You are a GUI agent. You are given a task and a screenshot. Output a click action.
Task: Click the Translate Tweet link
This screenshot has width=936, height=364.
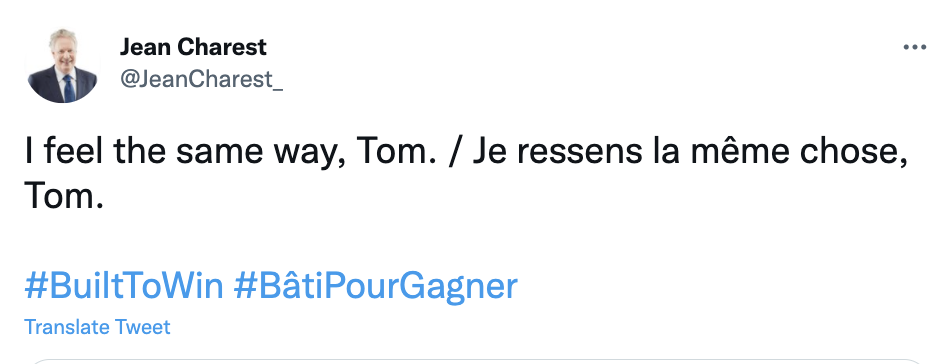click(97, 327)
